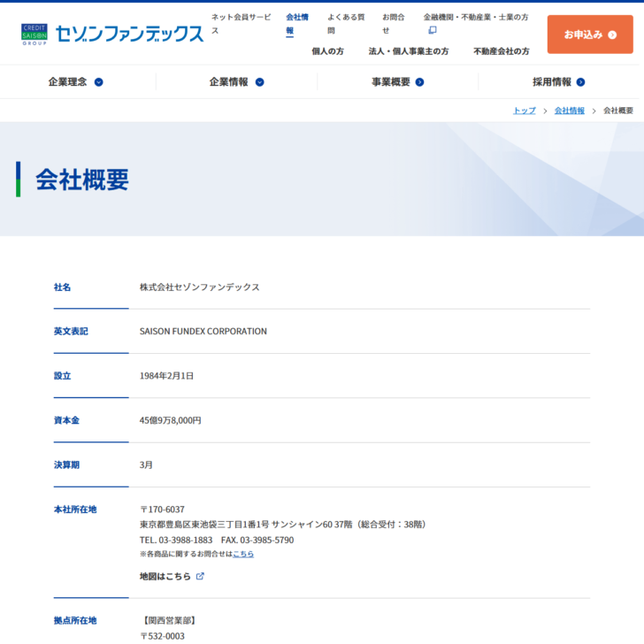
Task: Open 金融機関・不動産業・士業の方 link
Action: pos(476,18)
